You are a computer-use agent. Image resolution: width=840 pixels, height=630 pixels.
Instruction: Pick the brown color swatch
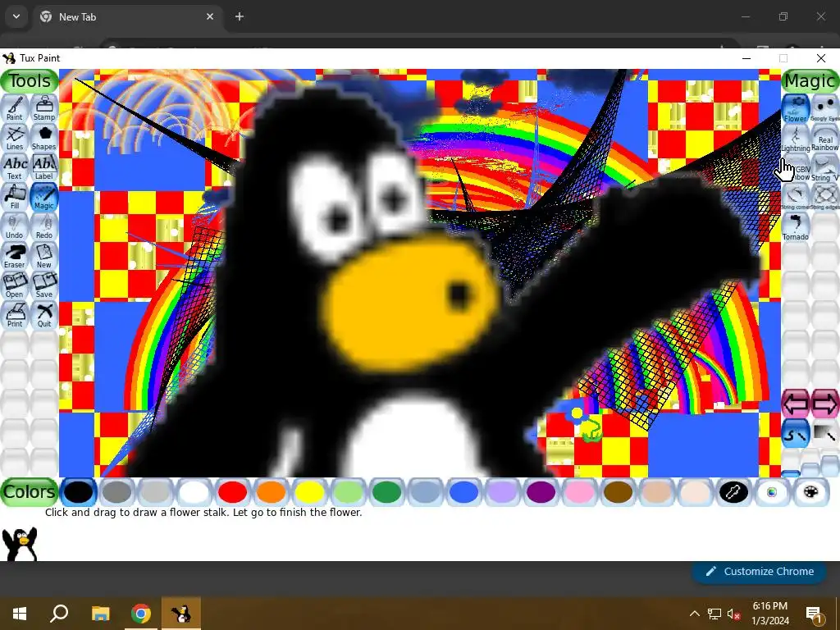(619, 492)
